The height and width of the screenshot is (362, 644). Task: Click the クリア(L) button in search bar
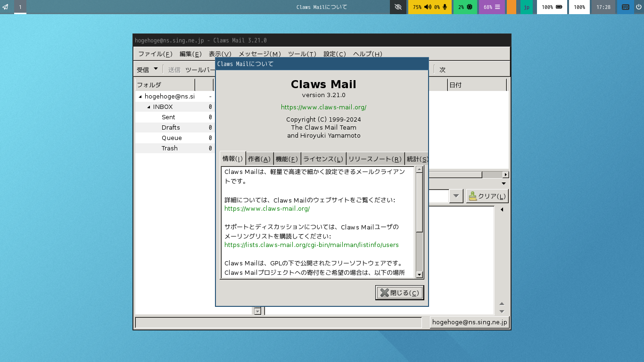click(487, 197)
